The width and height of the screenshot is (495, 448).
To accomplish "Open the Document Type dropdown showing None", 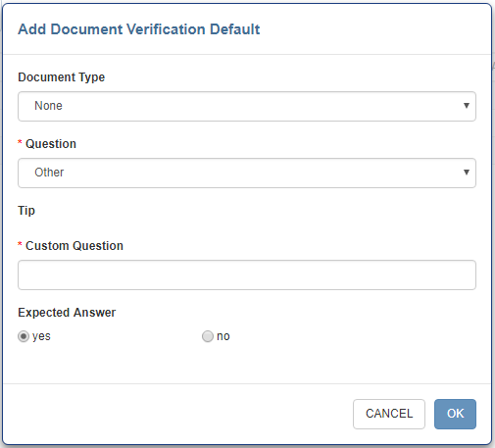I will pos(247,106).
